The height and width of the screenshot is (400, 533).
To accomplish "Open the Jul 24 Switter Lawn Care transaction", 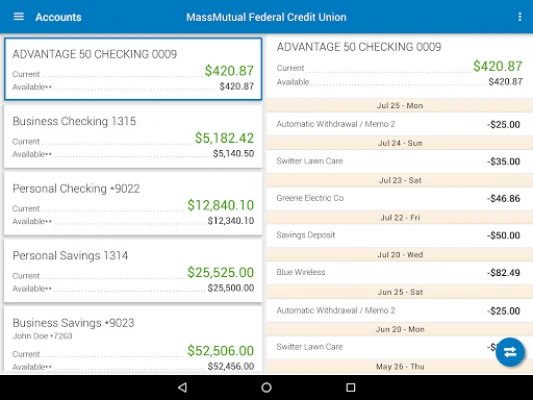I will (399, 161).
